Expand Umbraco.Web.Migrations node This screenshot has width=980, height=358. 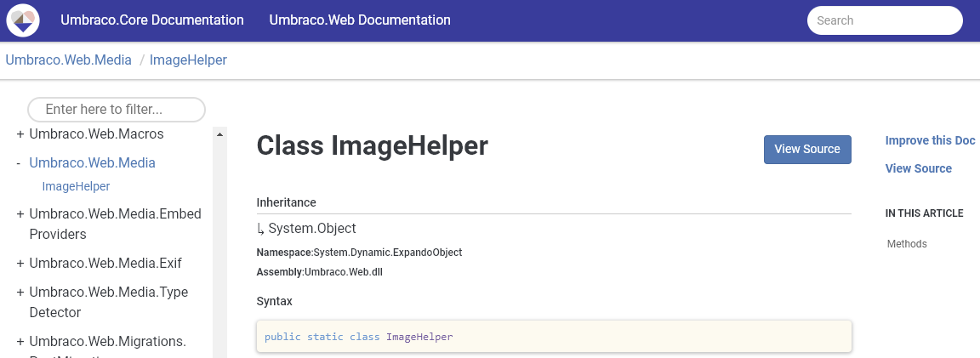coord(20,342)
